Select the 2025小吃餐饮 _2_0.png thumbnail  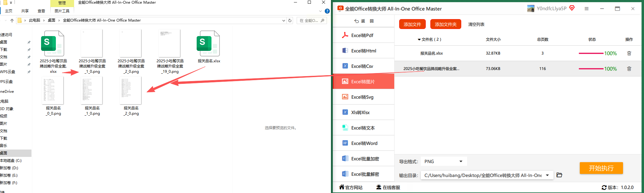(131, 52)
